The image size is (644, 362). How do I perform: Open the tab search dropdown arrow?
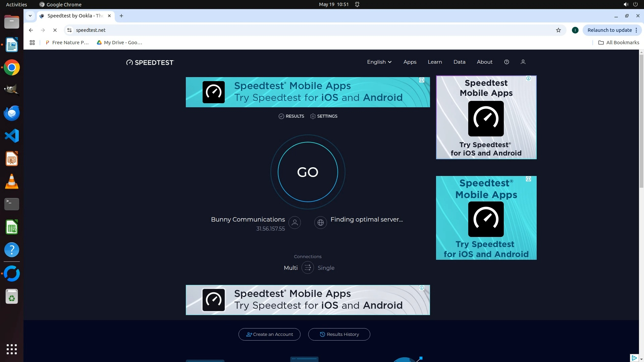point(30,16)
